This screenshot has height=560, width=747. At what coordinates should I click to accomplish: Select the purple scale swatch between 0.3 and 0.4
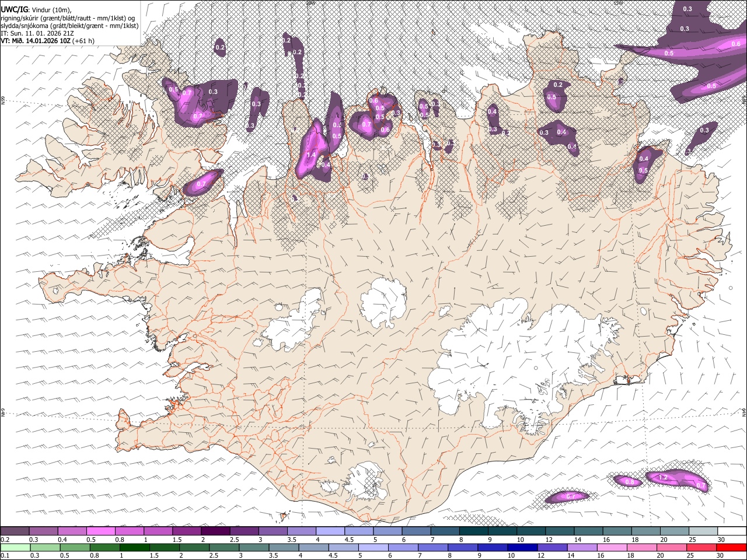point(44,531)
